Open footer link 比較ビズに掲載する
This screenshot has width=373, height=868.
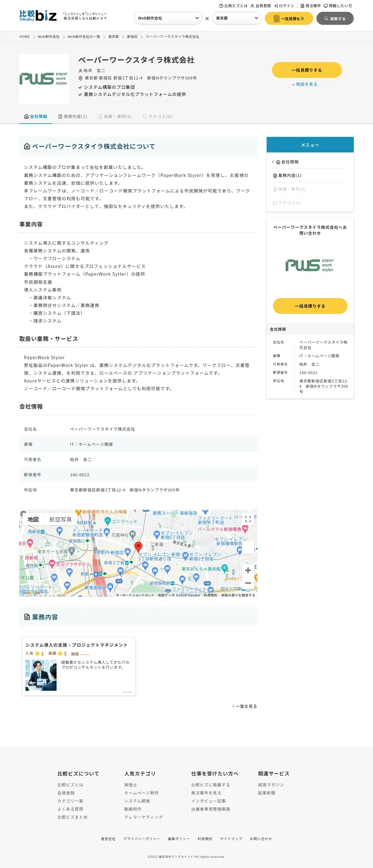[210, 785]
